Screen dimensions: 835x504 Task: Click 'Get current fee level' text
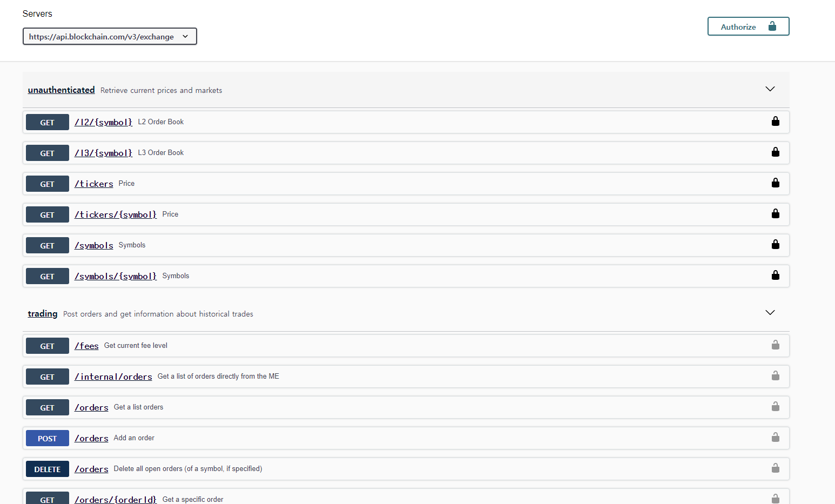(x=136, y=345)
